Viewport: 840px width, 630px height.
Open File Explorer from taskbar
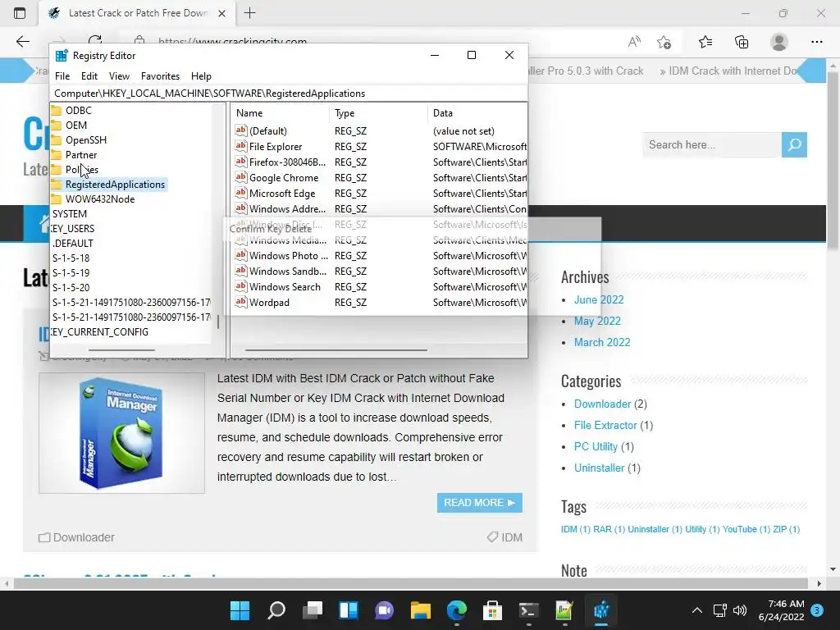pyautogui.click(x=421, y=610)
